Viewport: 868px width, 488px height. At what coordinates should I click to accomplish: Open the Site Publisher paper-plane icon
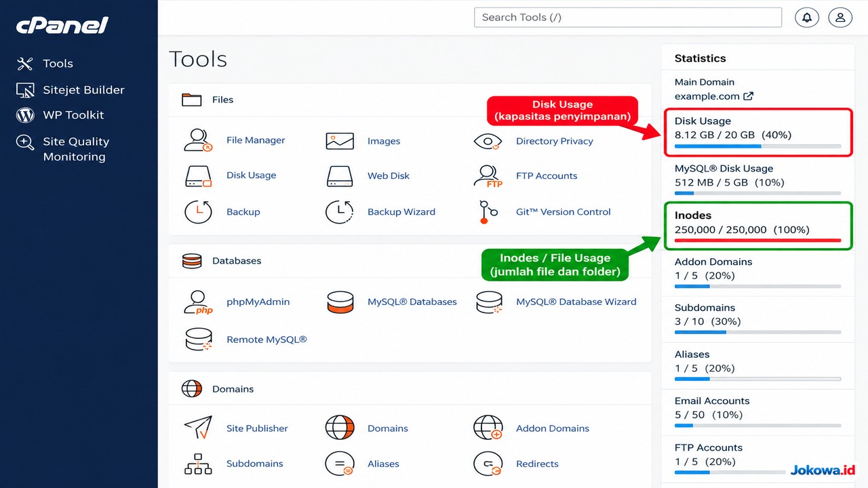point(198,428)
